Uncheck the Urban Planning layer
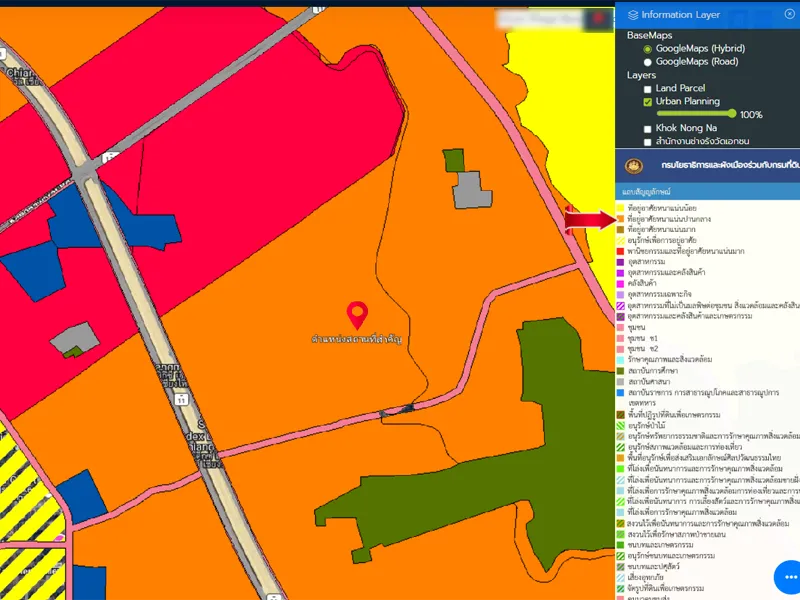 pyautogui.click(x=648, y=102)
